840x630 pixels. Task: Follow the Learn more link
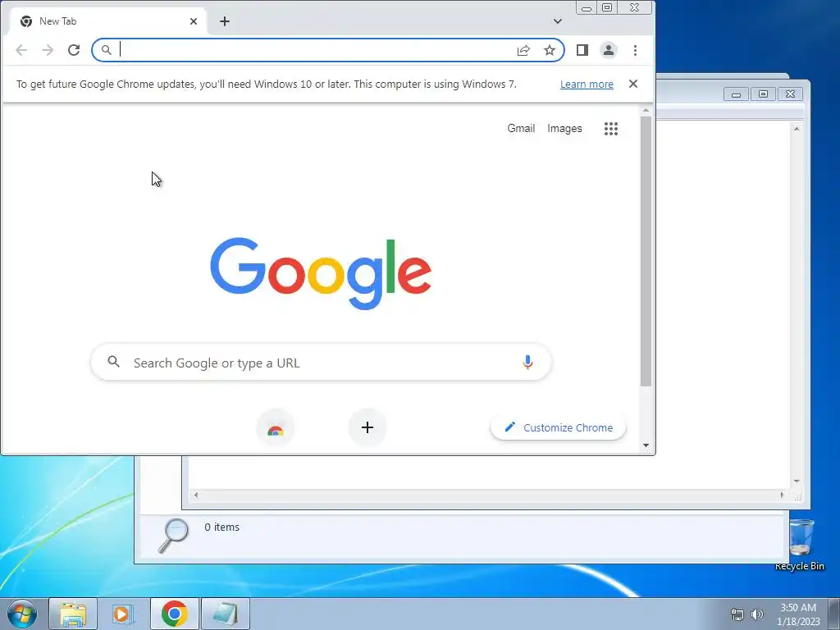click(x=587, y=84)
